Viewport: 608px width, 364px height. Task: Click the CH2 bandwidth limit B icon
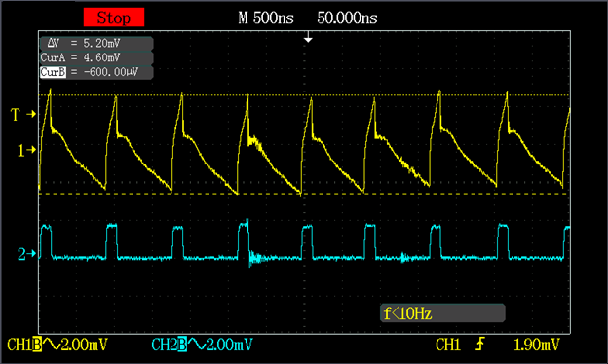[182, 345]
